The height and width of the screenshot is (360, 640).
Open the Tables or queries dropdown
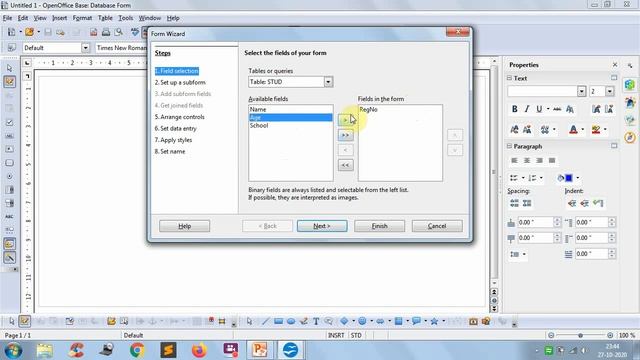click(x=328, y=82)
